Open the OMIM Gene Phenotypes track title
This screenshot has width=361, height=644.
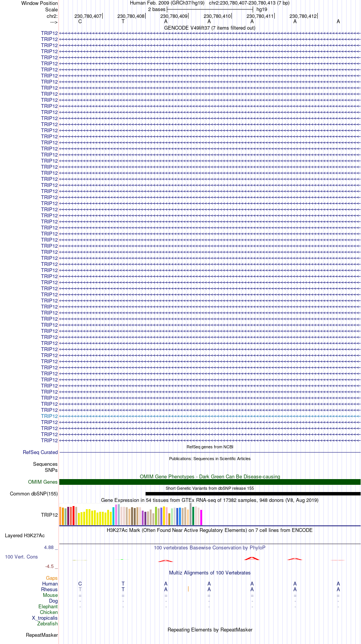point(210,476)
